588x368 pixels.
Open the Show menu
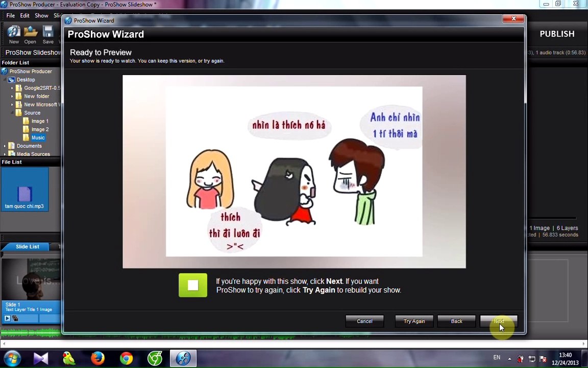point(42,15)
